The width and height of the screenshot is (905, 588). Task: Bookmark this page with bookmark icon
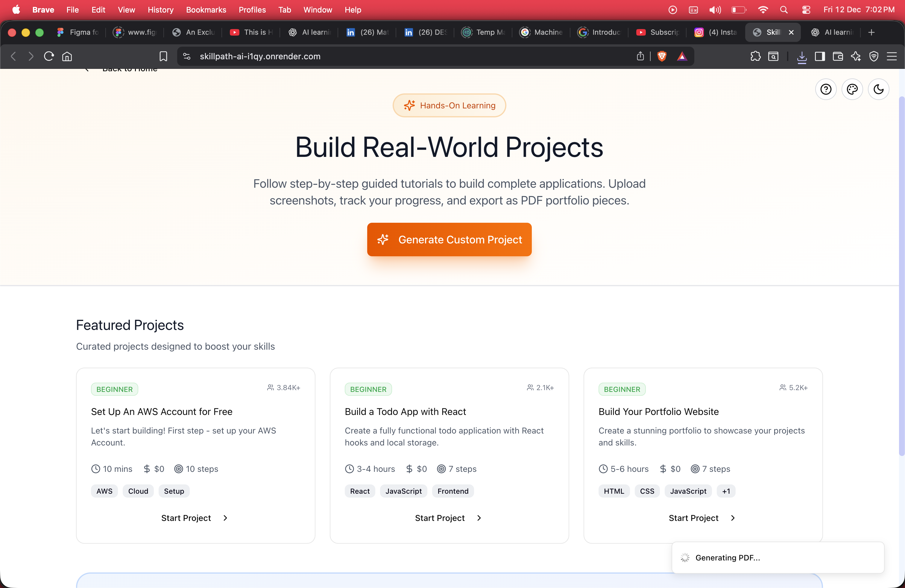(163, 56)
